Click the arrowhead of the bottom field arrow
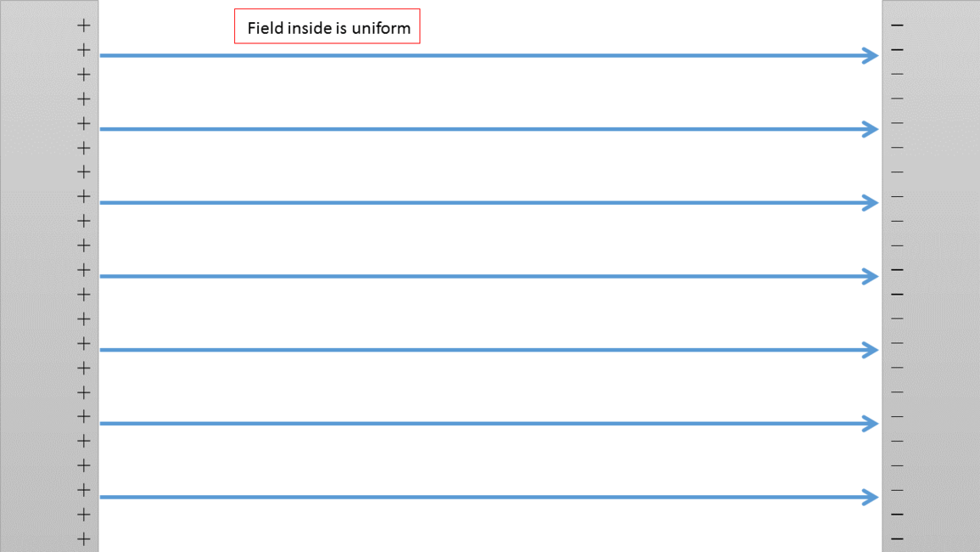The height and width of the screenshot is (552, 980). (871, 497)
